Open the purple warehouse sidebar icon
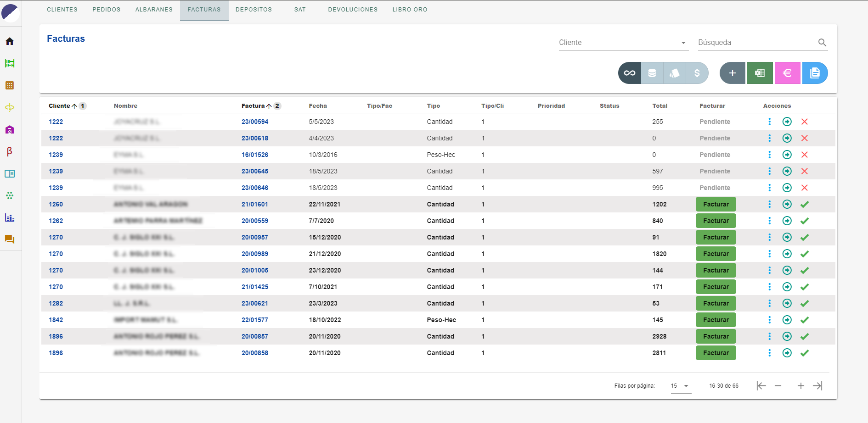This screenshot has width=868, height=423. 10,129
